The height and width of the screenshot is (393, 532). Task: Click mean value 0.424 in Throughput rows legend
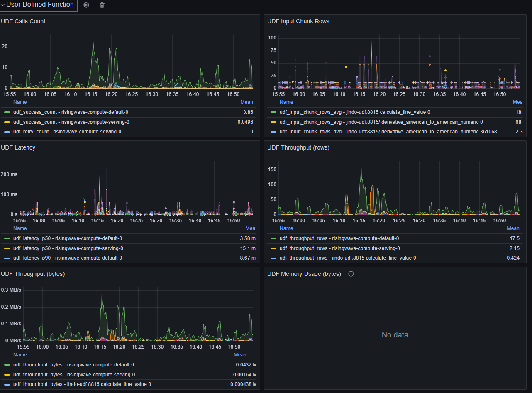[513, 258]
